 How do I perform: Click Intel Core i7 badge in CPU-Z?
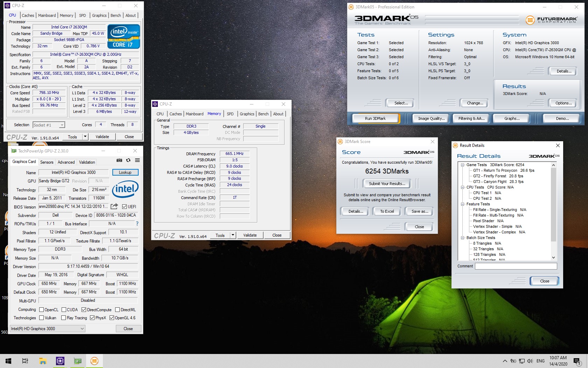pos(124,36)
